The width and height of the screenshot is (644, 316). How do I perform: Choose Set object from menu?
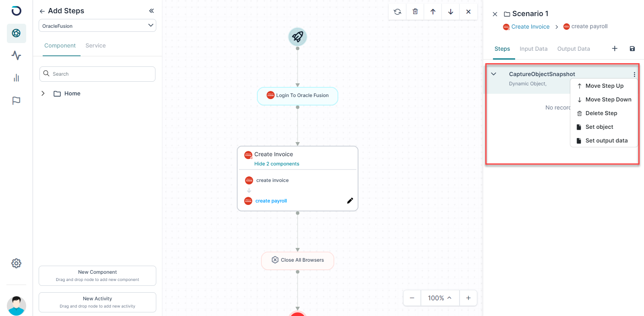click(x=604, y=127)
